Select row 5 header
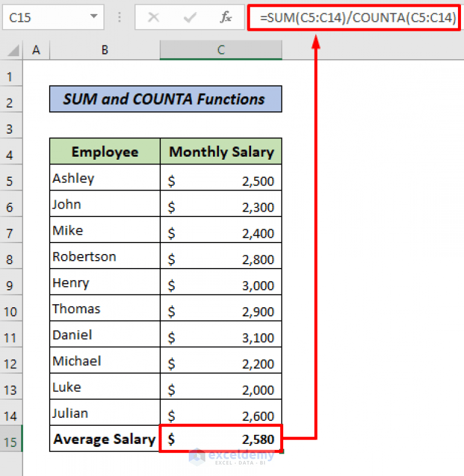 (x=11, y=178)
